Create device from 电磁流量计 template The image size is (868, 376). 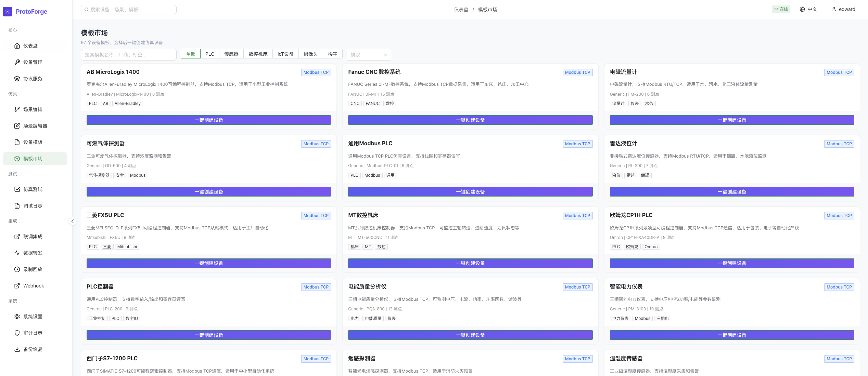click(x=732, y=120)
